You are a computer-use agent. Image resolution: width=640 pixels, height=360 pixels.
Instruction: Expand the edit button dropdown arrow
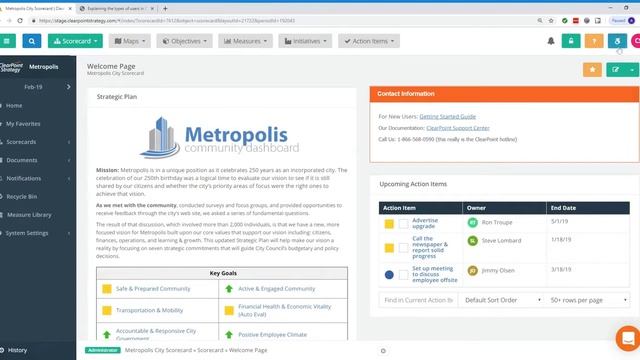pyautogui.click(x=632, y=70)
